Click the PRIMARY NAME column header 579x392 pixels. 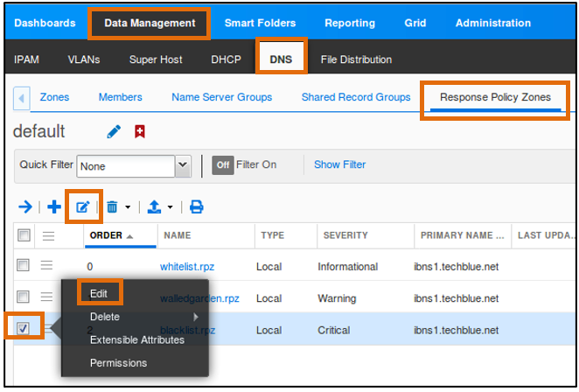(463, 235)
